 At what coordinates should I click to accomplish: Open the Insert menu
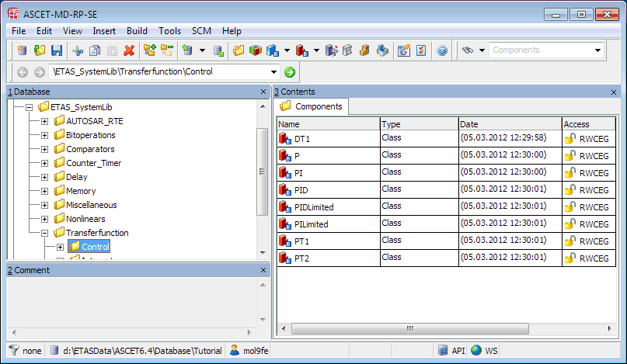pyautogui.click(x=104, y=31)
